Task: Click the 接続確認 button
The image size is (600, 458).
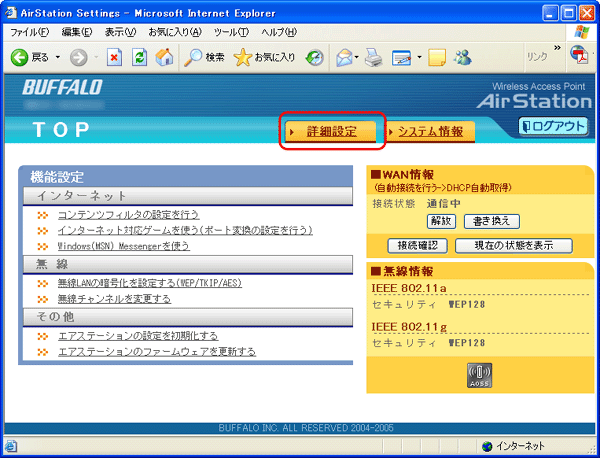Action: pos(417,246)
